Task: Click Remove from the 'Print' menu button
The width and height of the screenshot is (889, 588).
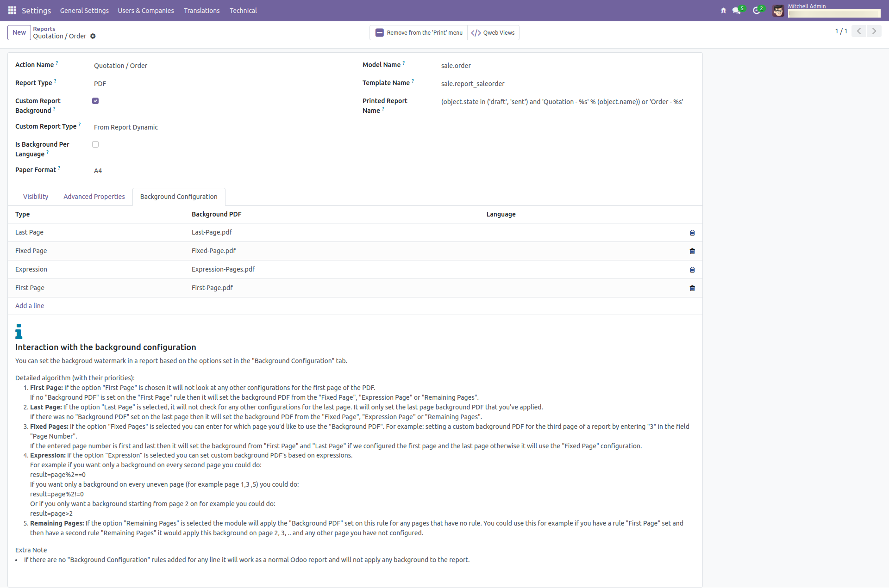Action: 419,32
